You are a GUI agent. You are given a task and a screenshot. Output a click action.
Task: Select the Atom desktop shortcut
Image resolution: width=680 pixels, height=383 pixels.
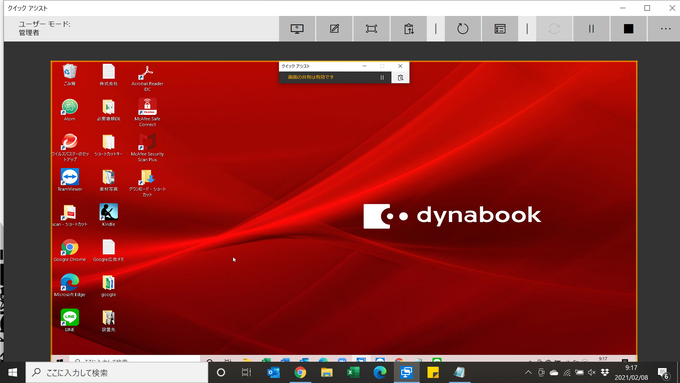click(x=69, y=110)
